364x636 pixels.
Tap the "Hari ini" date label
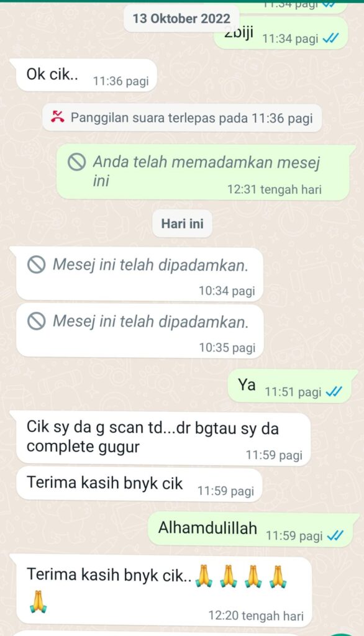(x=182, y=224)
